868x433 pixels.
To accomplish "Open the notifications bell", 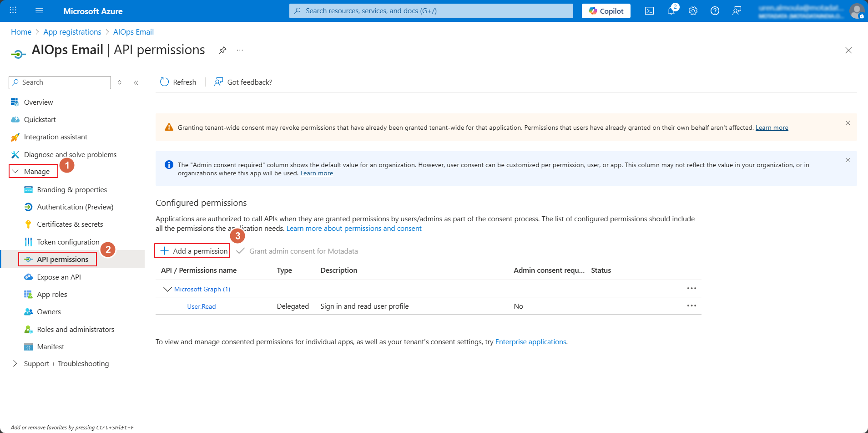I will coord(671,11).
